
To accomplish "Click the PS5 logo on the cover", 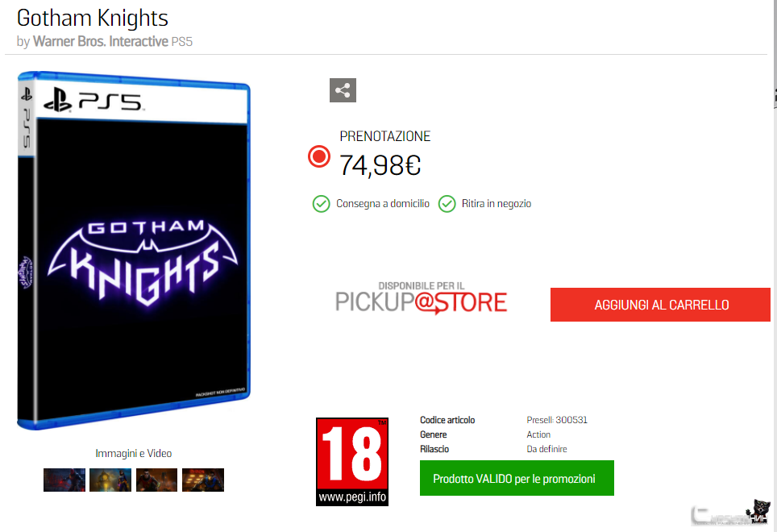I will click(x=93, y=100).
